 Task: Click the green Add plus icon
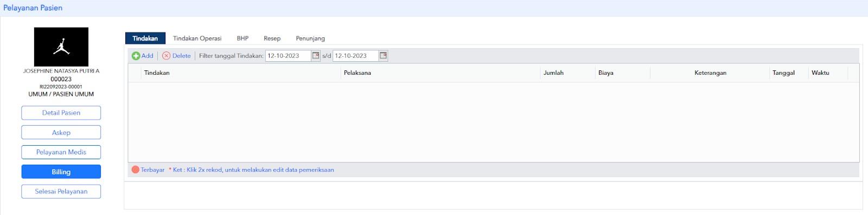136,56
